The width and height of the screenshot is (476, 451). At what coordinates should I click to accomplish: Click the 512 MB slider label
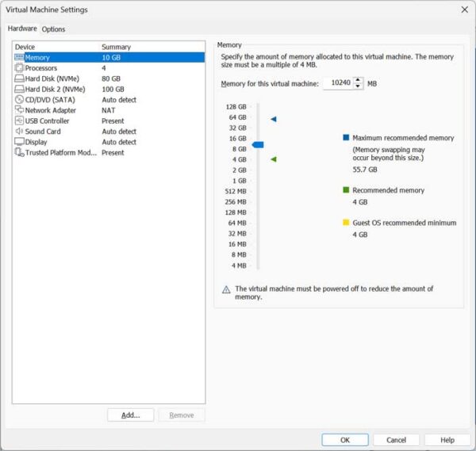(236, 191)
